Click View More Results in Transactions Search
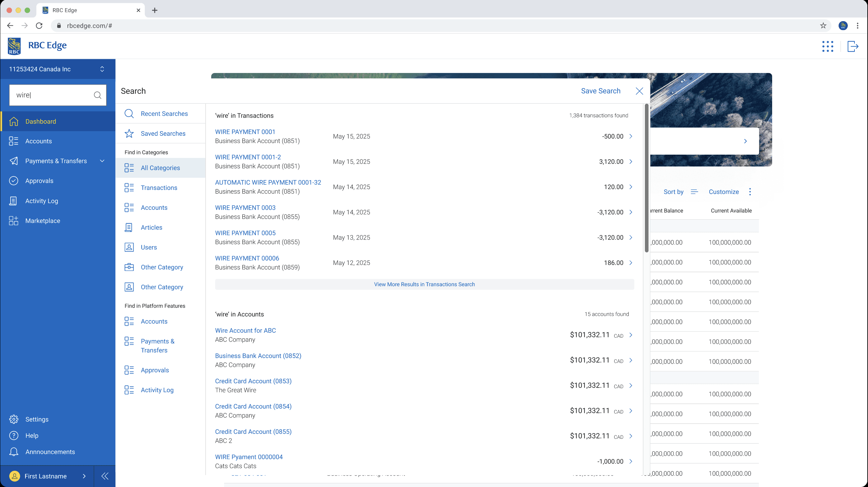Screen dimensions: 868x487 424,284
